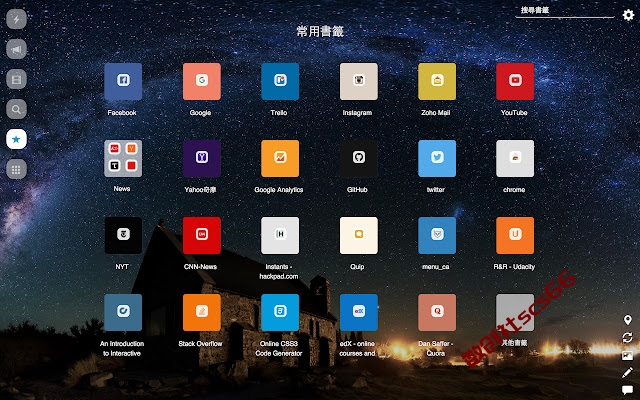Viewport: 640px width, 400px height.
Task: Click the location pin icon
Action: point(627,320)
